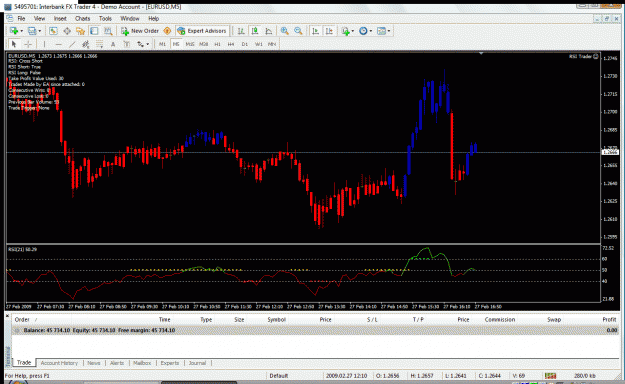Open the Data Window icon

(67, 31)
